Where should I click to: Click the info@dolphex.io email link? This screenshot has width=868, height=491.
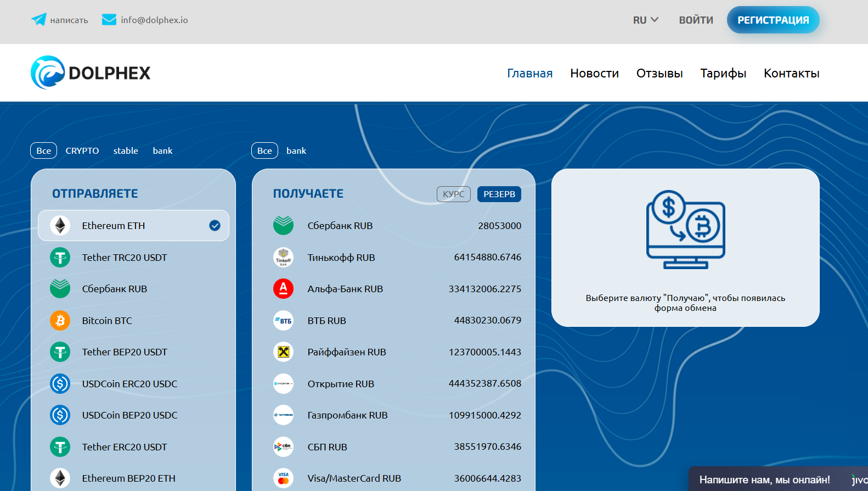[x=154, y=20]
